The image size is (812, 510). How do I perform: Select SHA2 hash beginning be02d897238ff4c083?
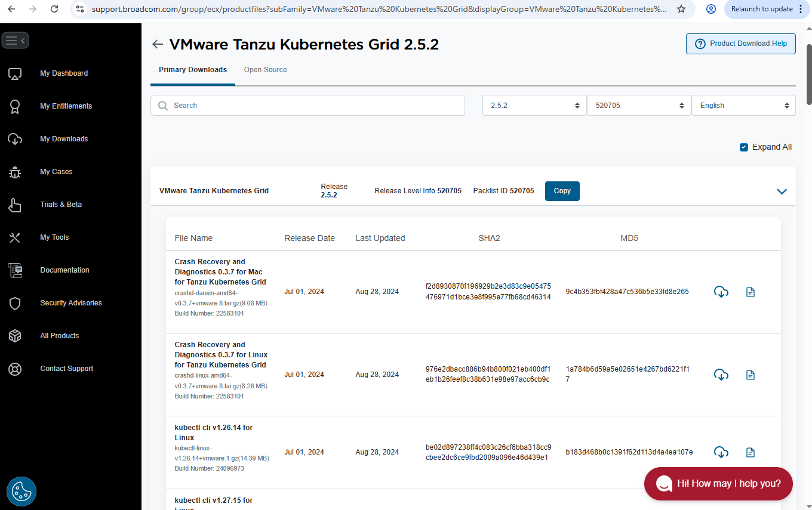pyautogui.click(x=488, y=452)
